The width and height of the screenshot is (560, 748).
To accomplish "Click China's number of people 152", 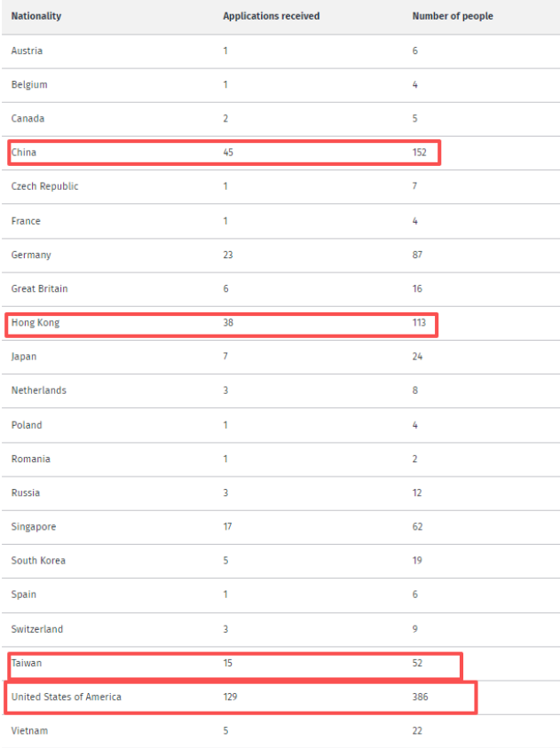I will pyautogui.click(x=420, y=153).
